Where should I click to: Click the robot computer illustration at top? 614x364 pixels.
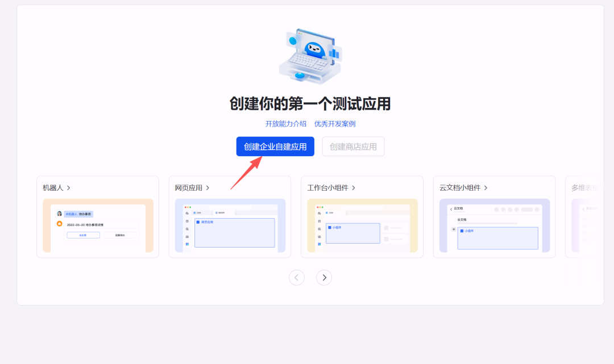point(309,55)
